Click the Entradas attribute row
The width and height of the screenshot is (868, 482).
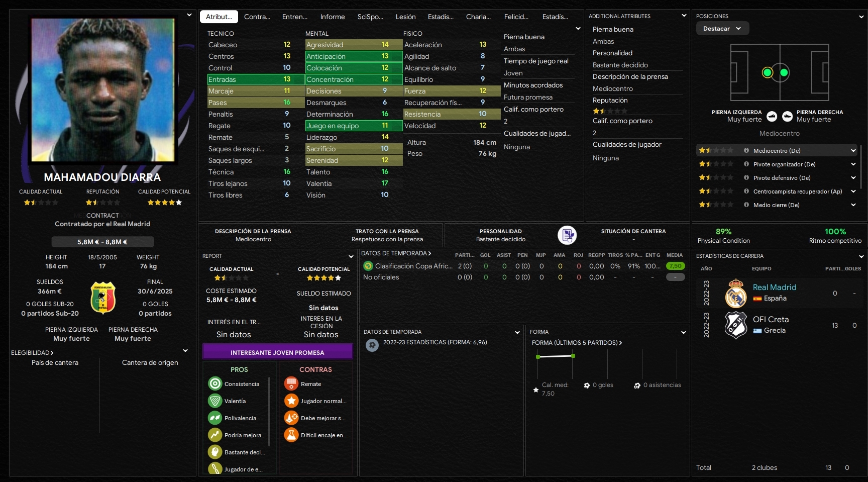(256, 79)
